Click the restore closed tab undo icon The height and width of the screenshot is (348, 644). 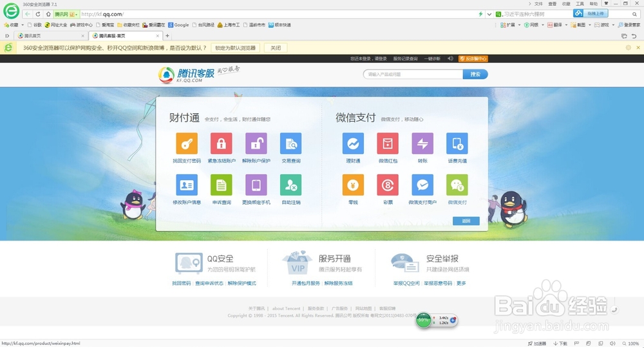(634, 36)
